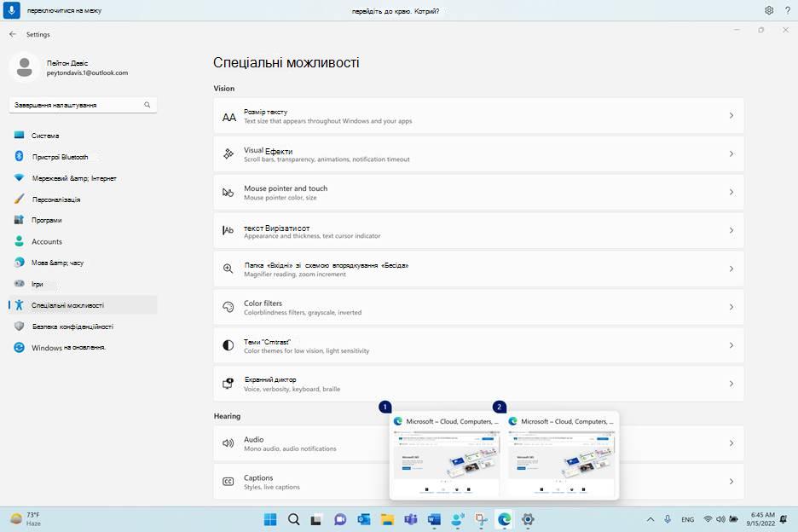The height and width of the screenshot is (532, 798).
Task: Click ENG language indicator in tray
Action: pos(687,519)
